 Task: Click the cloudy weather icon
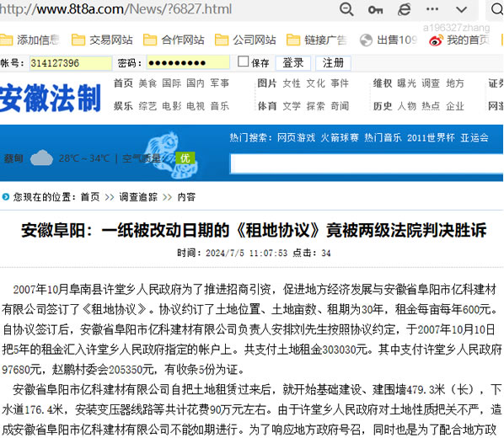tap(41, 158)
